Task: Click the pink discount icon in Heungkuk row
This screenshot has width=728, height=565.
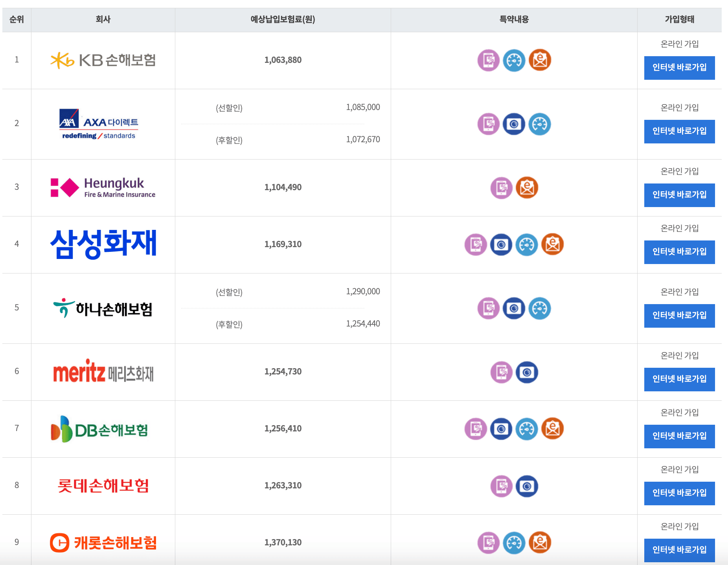Action: [501, 188]
